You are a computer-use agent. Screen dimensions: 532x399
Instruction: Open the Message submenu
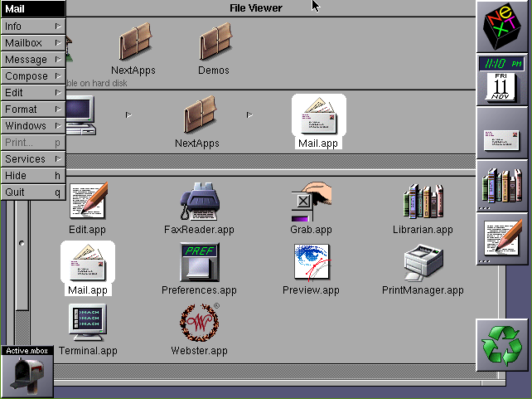pyautogui.click(x=33, y=60)
